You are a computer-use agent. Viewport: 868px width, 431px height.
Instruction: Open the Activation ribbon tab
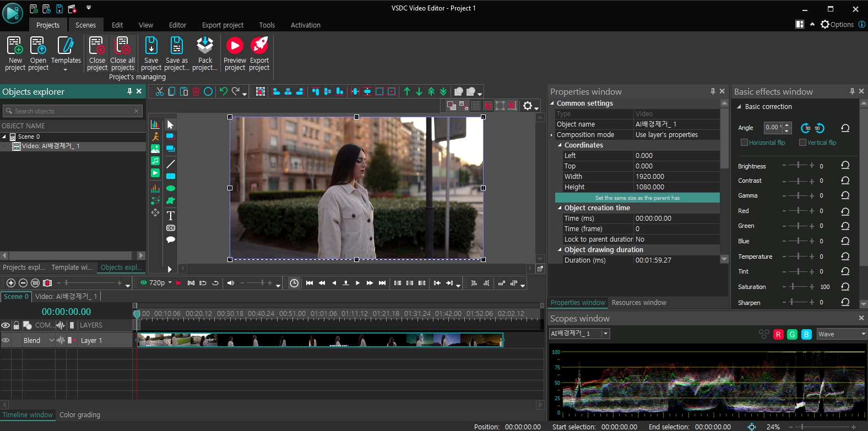(306, 25)
